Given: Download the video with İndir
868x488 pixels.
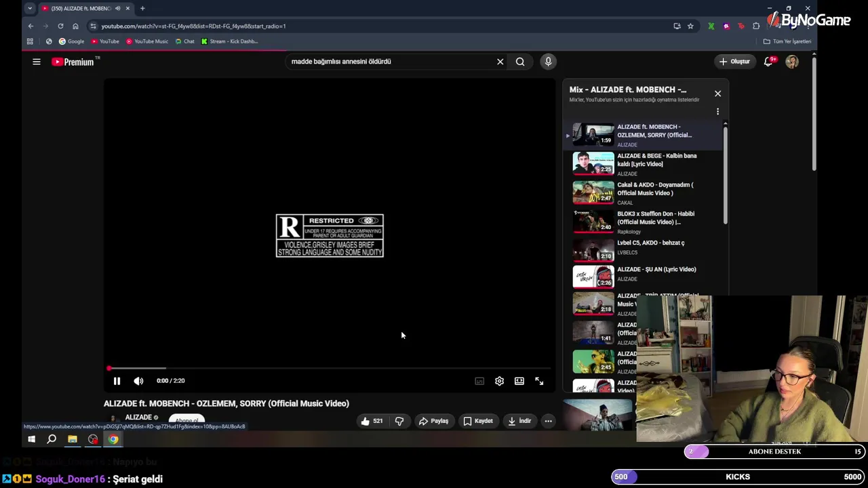Looking at the screenshot, I should tap(519, 421).
